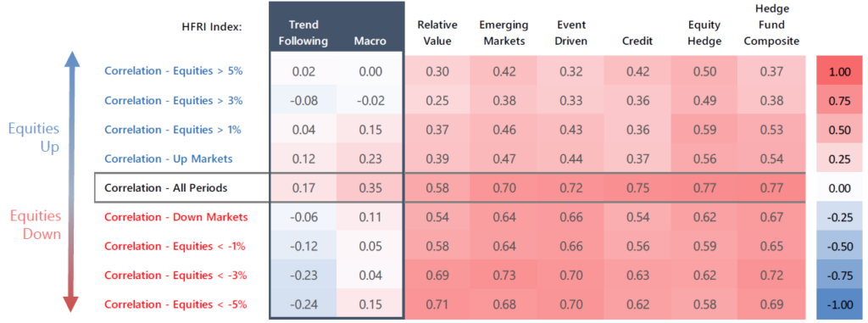868x323 pixels.
Task: Click Correlation - Equities < -5% label
Action: pos(175,304)
